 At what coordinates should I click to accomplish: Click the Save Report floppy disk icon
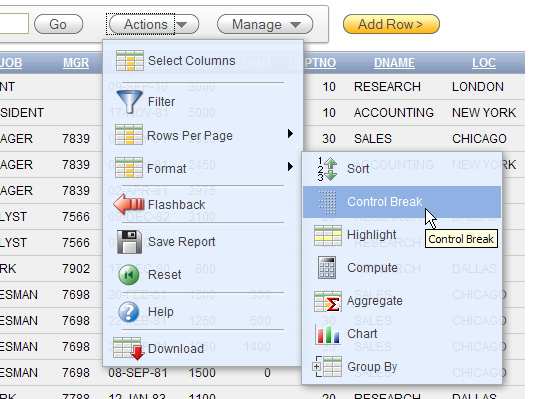click(129, 242)
